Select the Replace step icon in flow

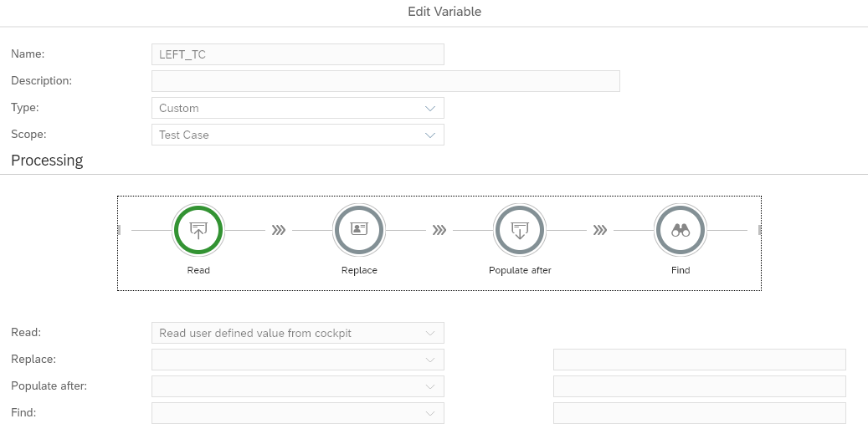tap(359, 230)
